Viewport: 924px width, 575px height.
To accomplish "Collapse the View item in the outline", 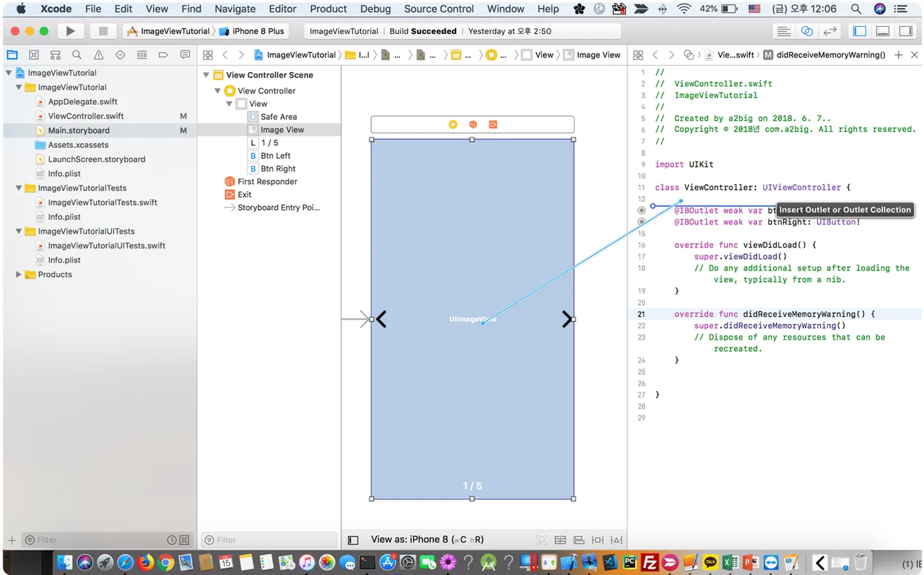I will [x=230, y=104].
